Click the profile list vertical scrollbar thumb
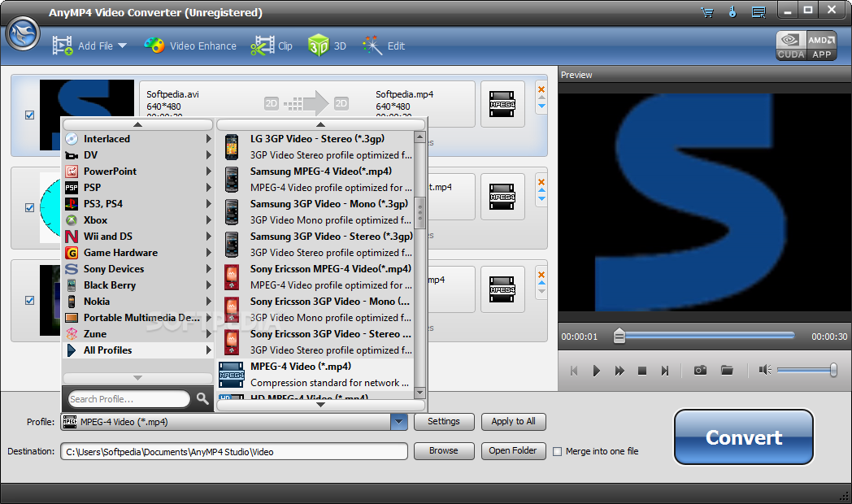 pos(419,213)
